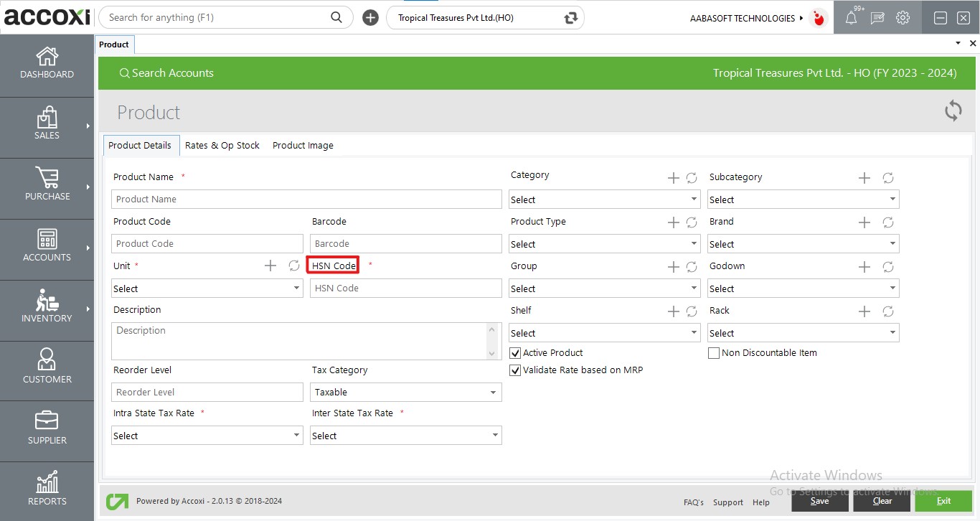980x521 pixels.
Task: Uncheck the Active Product checkbox
Action: click(x=514, y=353)
